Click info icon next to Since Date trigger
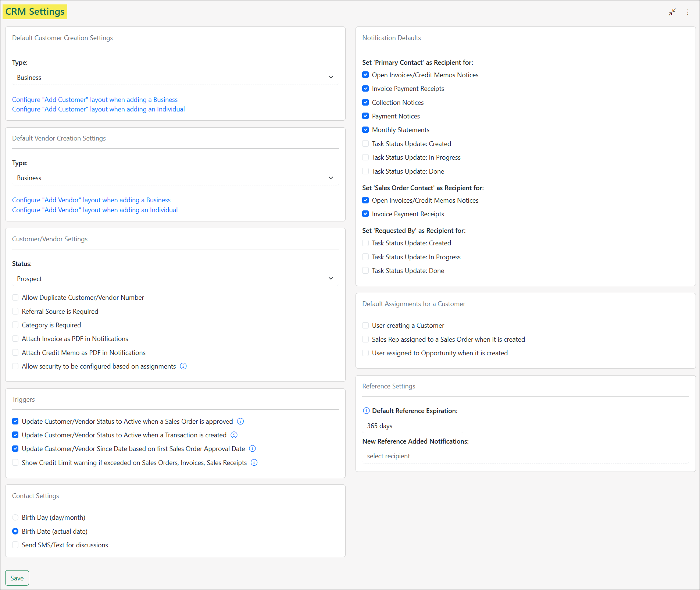 pos(252,448)
